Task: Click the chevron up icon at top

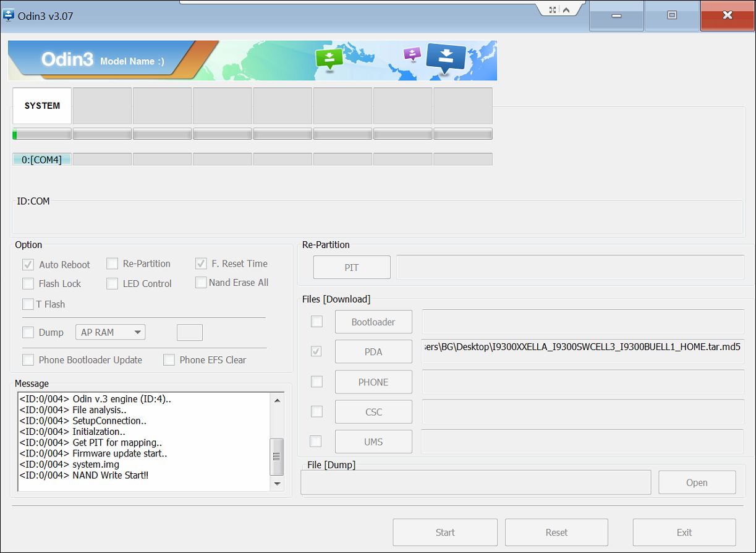Action: 567,10
